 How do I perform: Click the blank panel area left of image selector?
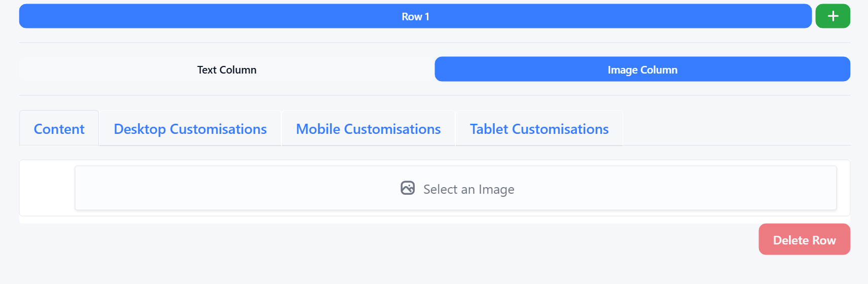(x=47, y=188)
